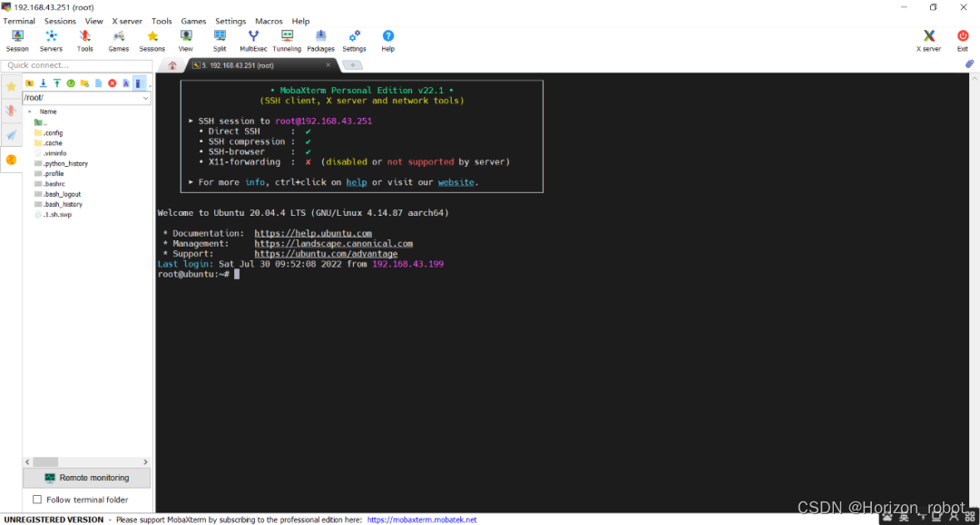Screen dimensions: 980x525
Task: Click the download file SFTP icon
Action: [x=44, y=83]
